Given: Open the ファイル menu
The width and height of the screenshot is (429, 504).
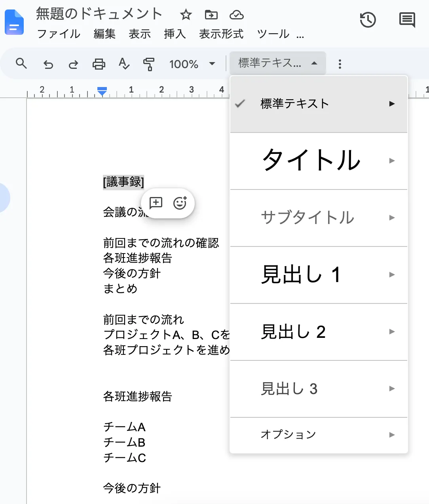Looking at the screenshot, I should click(x=59, y=34).
